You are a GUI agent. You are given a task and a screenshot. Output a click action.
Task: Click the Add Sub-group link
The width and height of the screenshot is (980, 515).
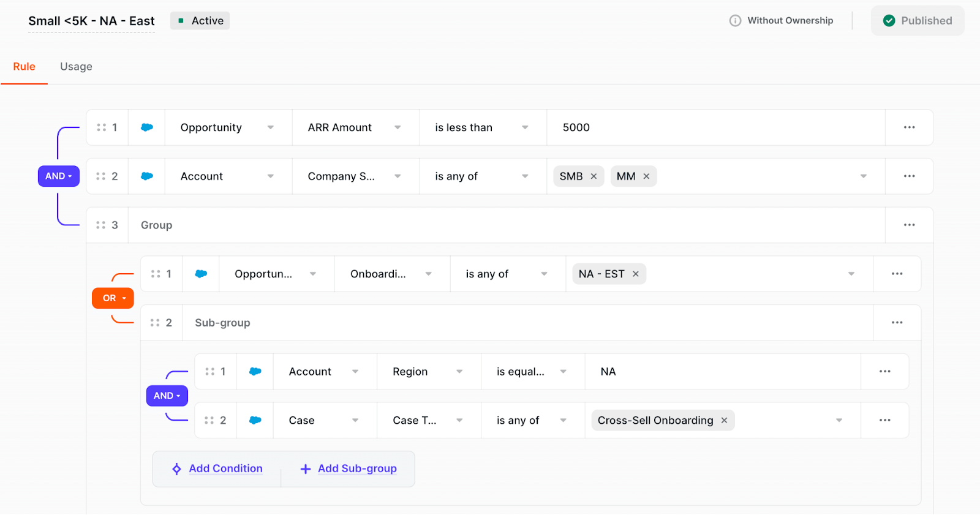click(357, 468)
